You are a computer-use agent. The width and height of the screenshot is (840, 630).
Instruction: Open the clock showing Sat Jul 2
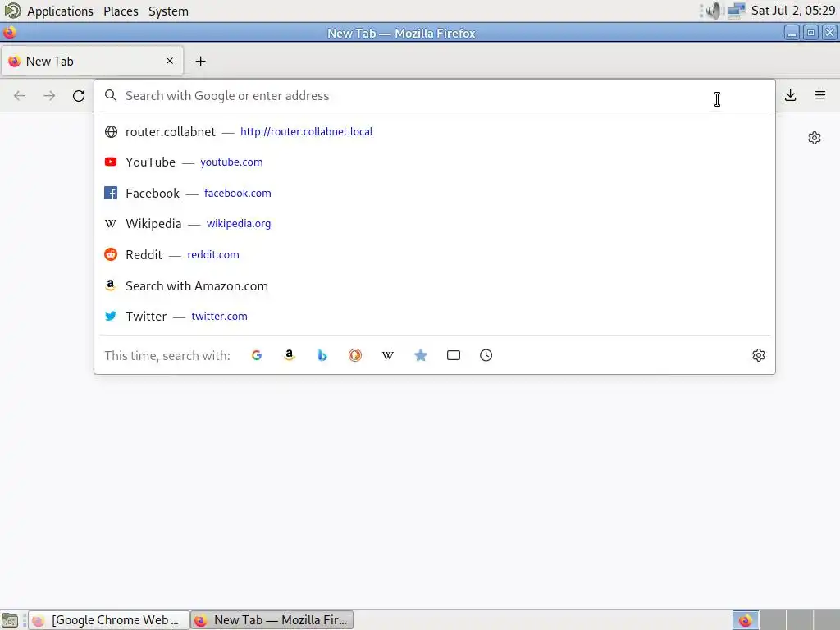[x=793, y=10]
